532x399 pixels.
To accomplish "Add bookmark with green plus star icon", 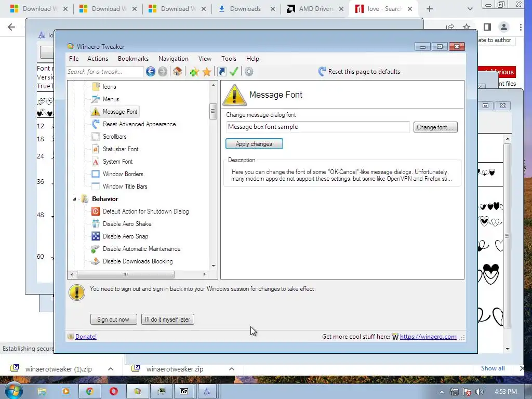I will click(194, 72).
